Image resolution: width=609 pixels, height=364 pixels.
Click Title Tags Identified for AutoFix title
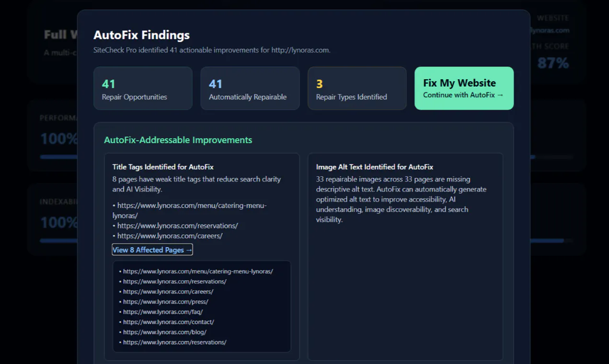(x=163, y=167)
